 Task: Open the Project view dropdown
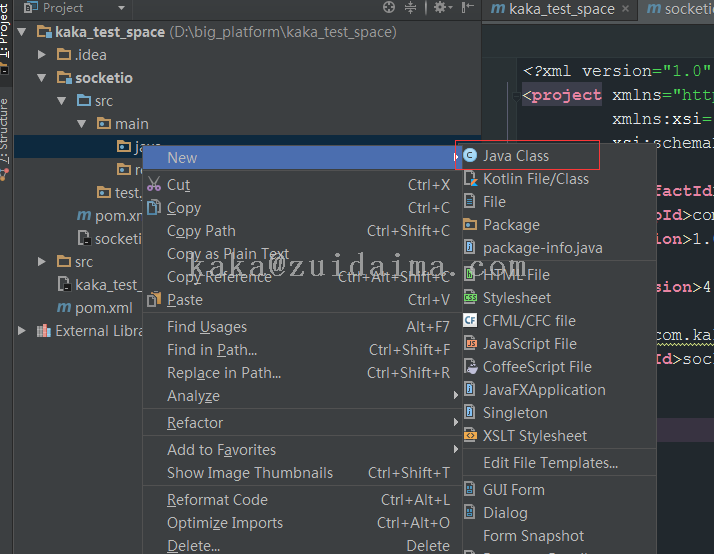tap(121, 8)
